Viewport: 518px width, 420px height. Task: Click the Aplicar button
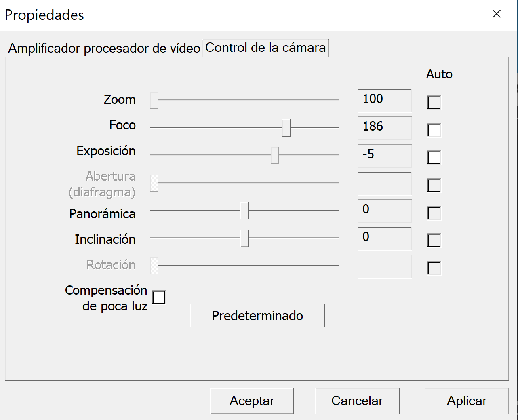click(466, 401)
